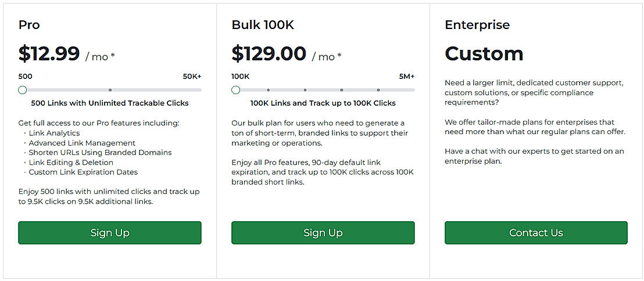
Task: Click the Custom pricing title
Action: pyautogui.click(x=484, y=53)
